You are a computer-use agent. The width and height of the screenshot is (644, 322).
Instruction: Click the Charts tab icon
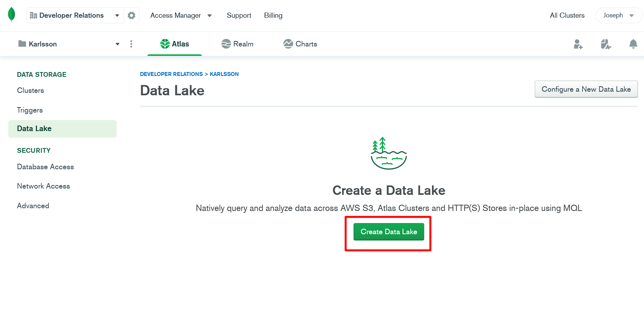[288, 44]
